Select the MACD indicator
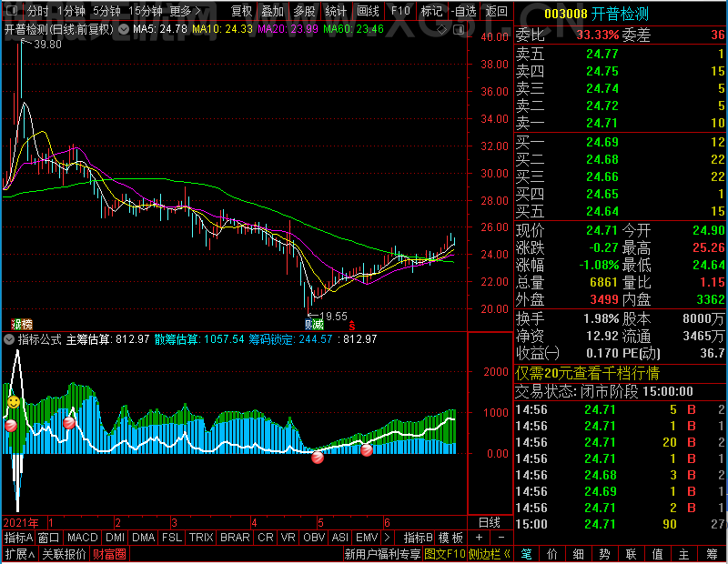728x564 pixels. [x=82, y=538]
